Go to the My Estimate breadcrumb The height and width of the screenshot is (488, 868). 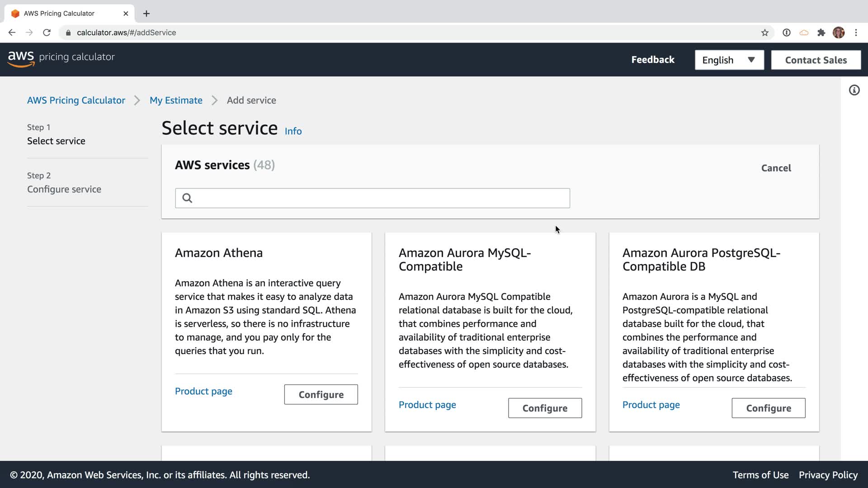click(x=176, y=100)
